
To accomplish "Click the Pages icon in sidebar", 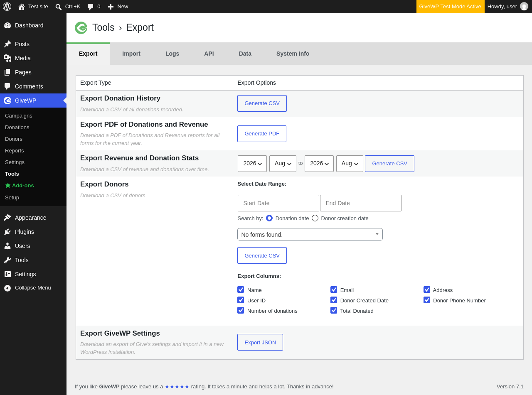I will pyautogui.click(x=7, y=72).
